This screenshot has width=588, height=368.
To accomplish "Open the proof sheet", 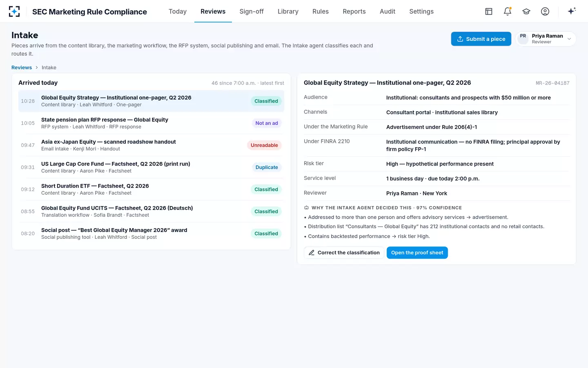I will (417, 253).
